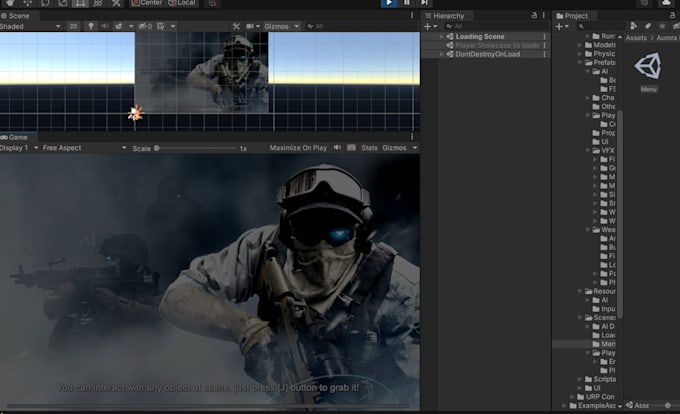Open the Game panel options menu

pos(412,137)
